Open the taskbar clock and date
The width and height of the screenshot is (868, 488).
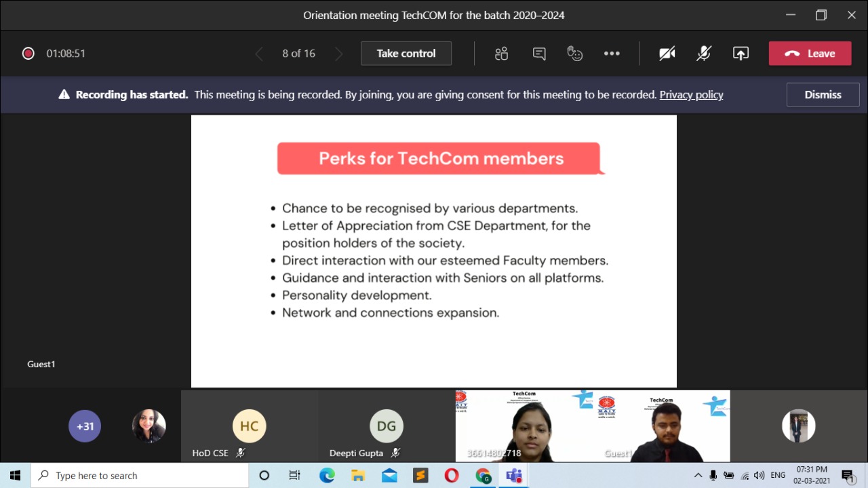tap(812, 475)
